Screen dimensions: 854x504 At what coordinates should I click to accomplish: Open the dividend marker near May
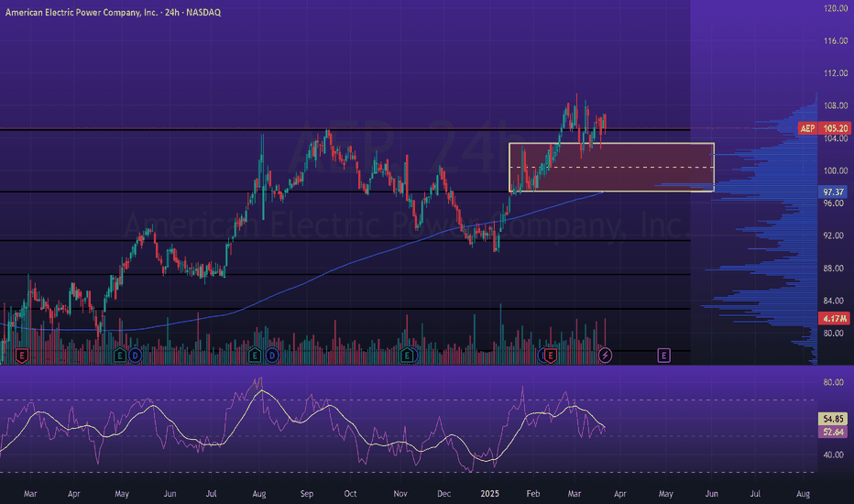[135, 356]
